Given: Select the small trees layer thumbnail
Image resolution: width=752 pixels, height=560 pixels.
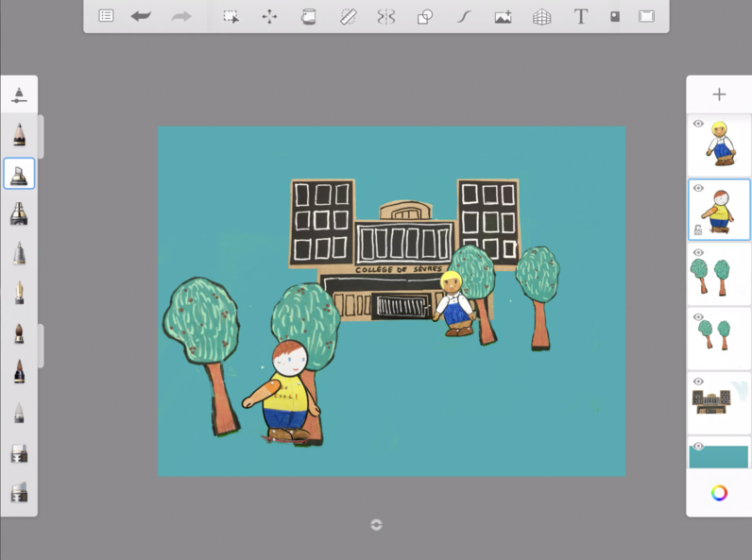Looking at the screenshot, I should pos(719,338).
